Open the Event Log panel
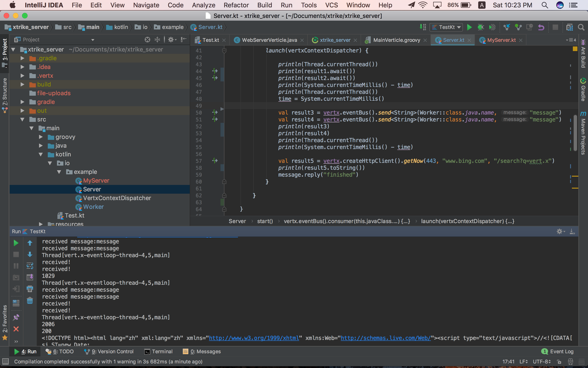 point(557,351)
